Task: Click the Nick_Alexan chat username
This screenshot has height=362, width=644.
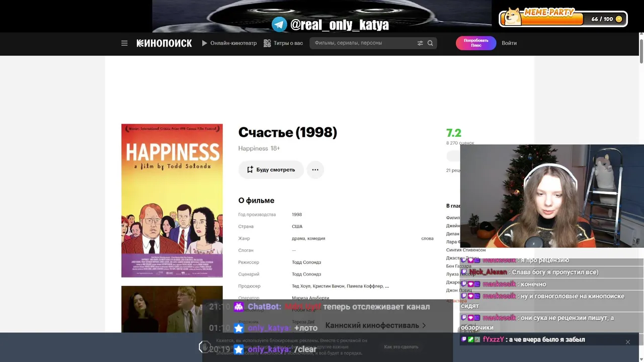Action: [488, 272]
